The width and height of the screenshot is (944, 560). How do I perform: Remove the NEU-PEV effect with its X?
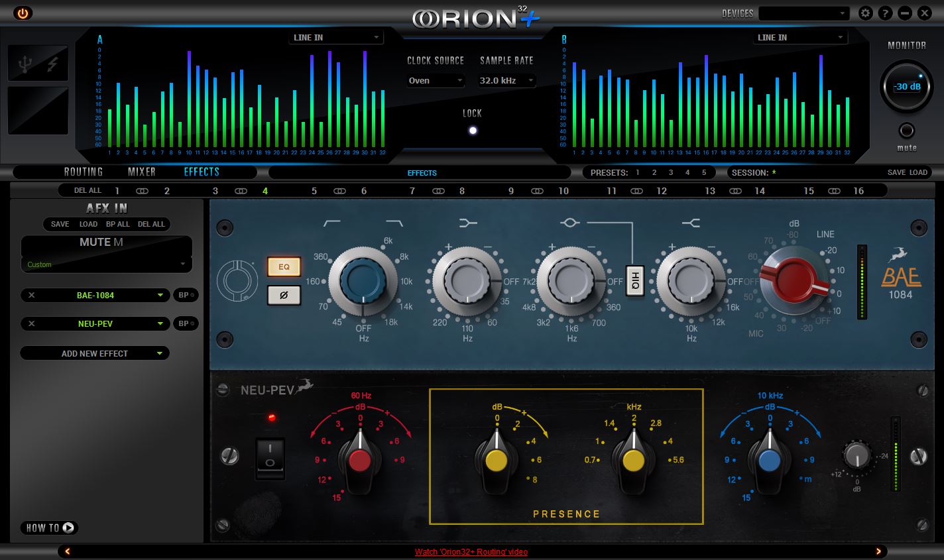[x=32, y=323]
